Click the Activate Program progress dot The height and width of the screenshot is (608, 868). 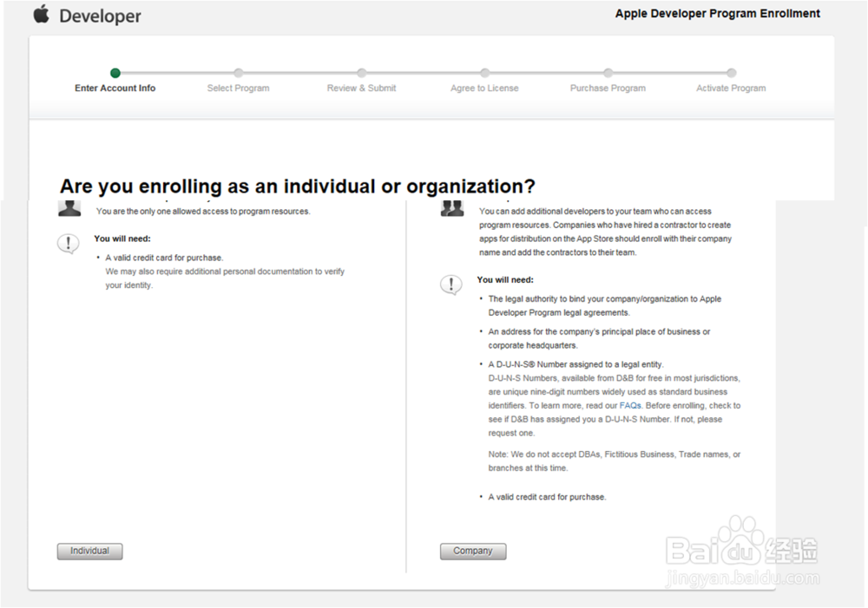coord(732,73)
